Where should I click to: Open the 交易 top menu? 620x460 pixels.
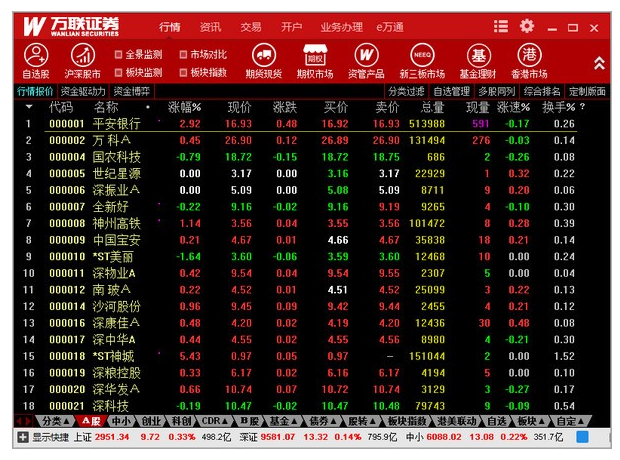point(251,27)
